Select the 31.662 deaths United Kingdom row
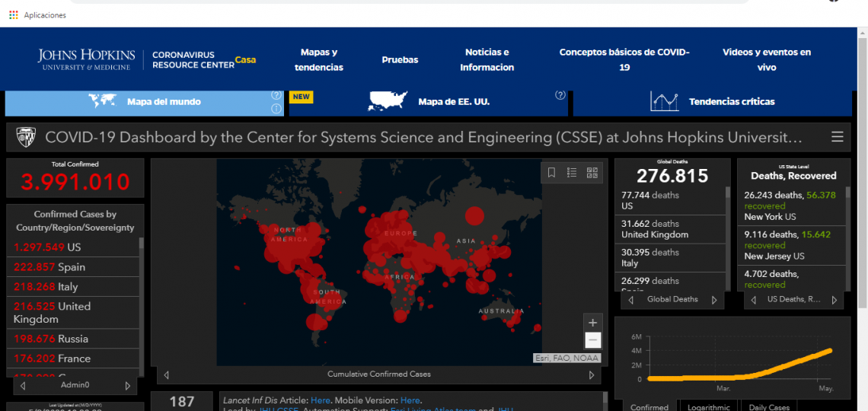Image resolution: width=868 pixels, height=411 pixels. click(670, 229)
